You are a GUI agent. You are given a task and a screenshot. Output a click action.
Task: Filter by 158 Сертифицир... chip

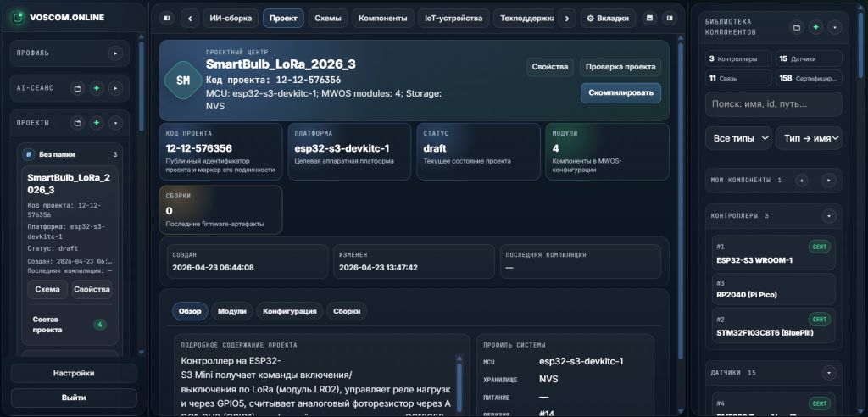click(x=809, y=78)
